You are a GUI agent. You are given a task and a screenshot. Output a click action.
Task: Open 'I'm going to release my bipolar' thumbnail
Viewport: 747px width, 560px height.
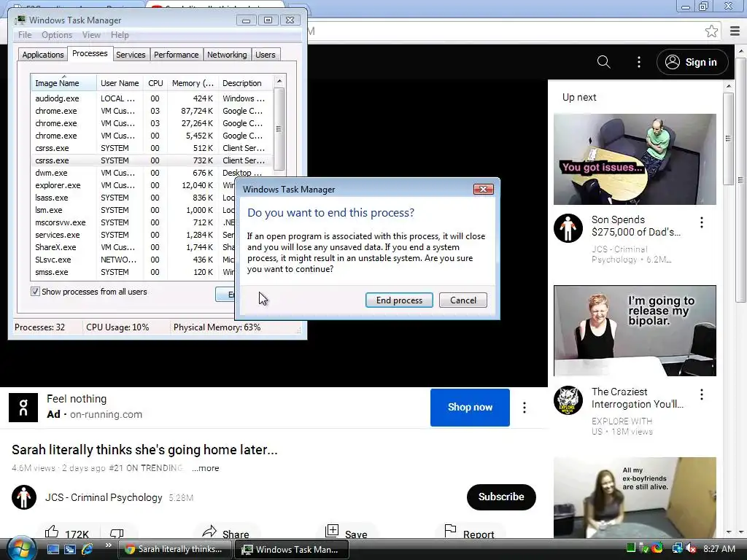pyautogui.click(x=635, y=330)
